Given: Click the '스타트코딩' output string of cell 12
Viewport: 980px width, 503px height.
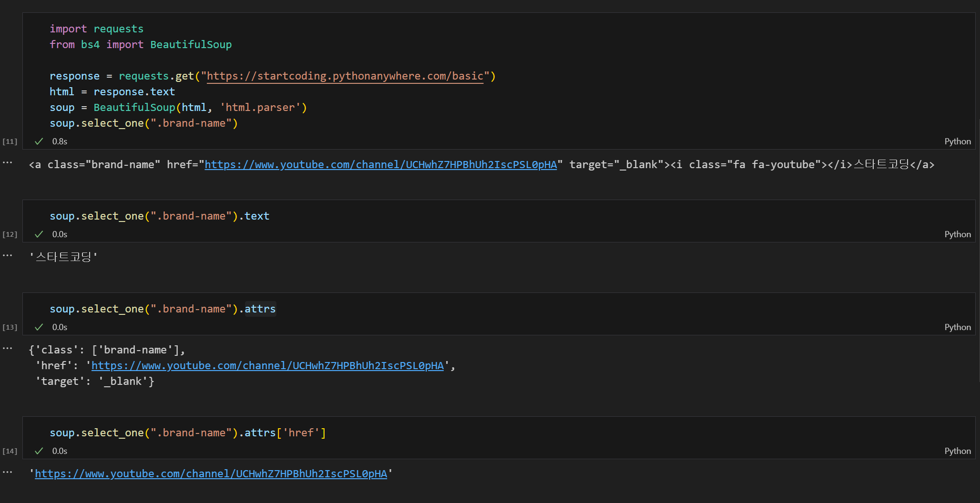Looking at the screenshot, I should tap(63, 257).
